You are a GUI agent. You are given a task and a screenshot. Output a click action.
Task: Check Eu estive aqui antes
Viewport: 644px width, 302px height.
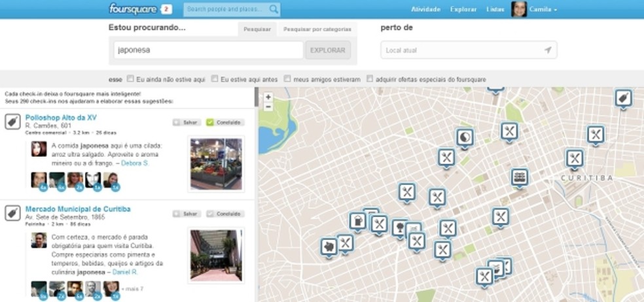tap(215, 78)
